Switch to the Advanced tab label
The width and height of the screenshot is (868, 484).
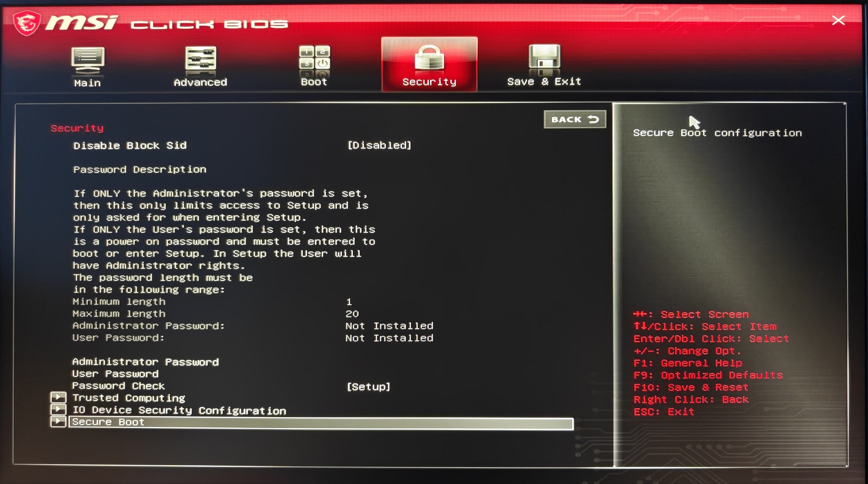point(200,82)
